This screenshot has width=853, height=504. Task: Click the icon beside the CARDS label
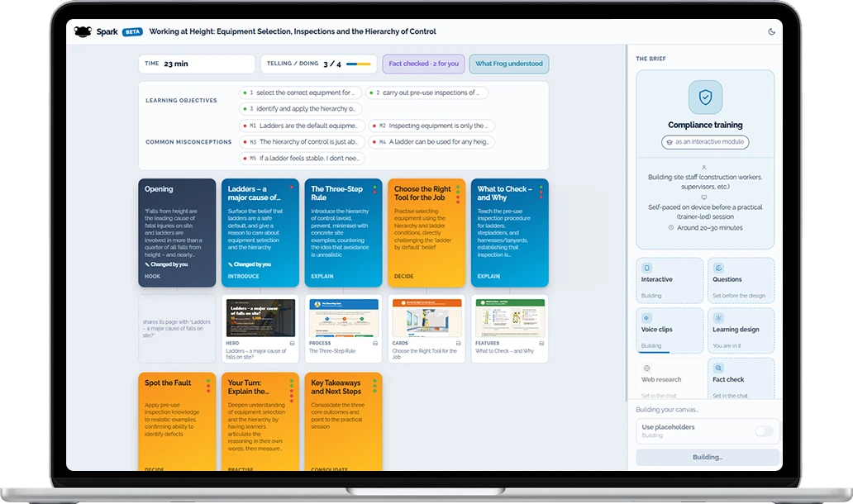pos(459,344)
